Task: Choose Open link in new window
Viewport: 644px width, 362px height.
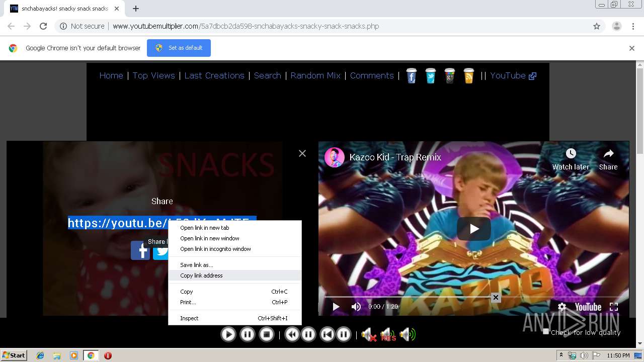Action: click(234, 238)
